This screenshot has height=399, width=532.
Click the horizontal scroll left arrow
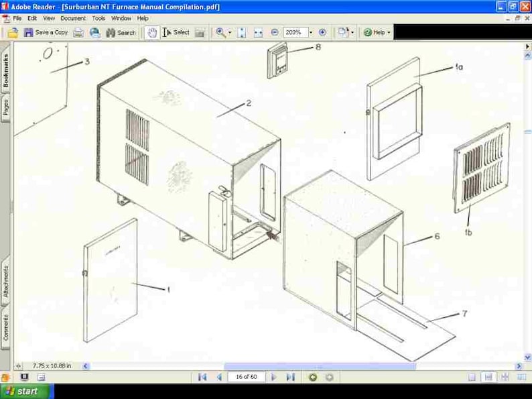coord(85,366)
